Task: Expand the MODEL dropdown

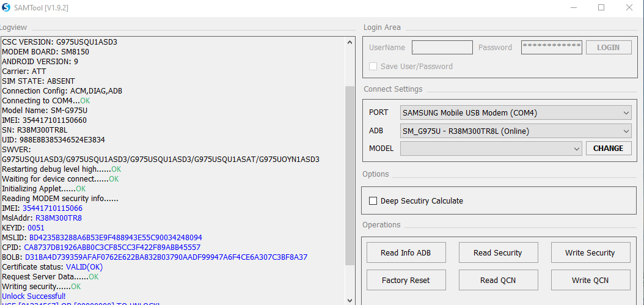Action: pos(491,149)
